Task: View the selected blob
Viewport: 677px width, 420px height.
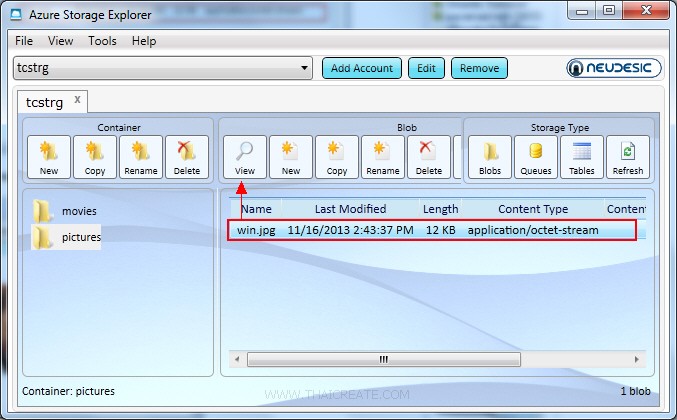Action: coord(245,157)
